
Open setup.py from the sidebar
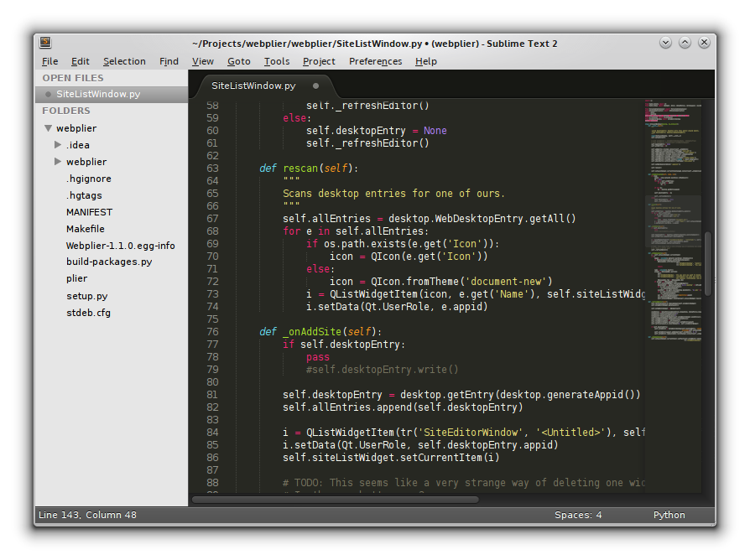pos(87,296)
